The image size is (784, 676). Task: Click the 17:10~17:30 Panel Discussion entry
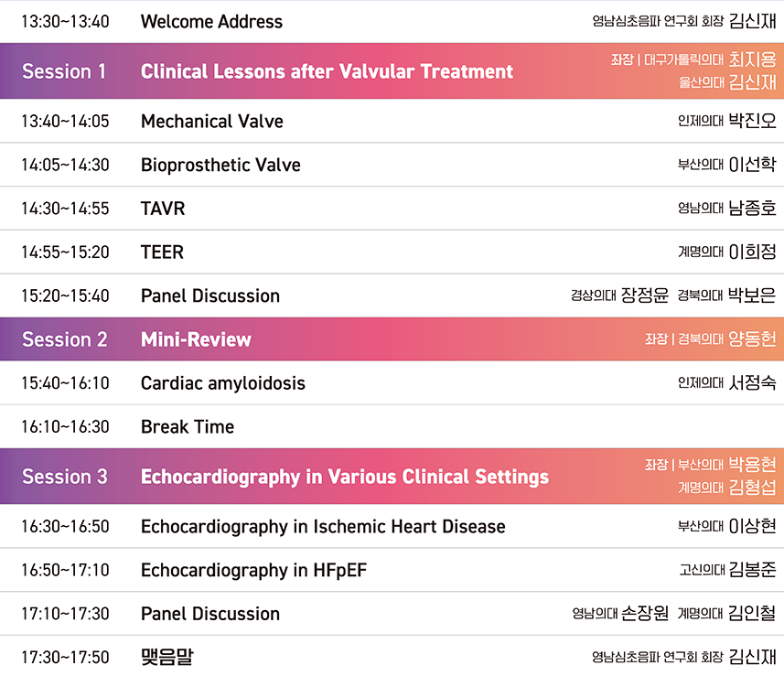click(392, 614)
